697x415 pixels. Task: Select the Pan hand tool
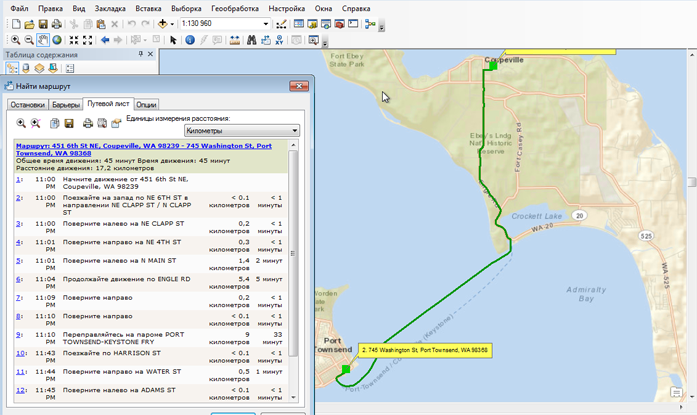click(x=43, y=40)
